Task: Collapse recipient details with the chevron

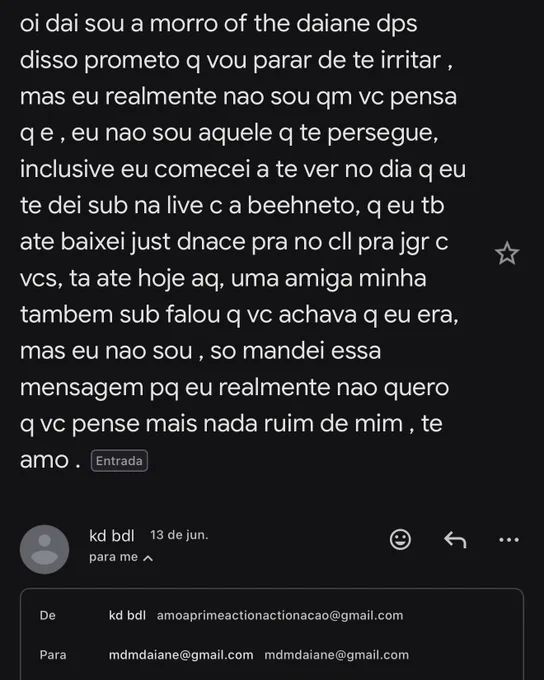Action: point(148,558)
